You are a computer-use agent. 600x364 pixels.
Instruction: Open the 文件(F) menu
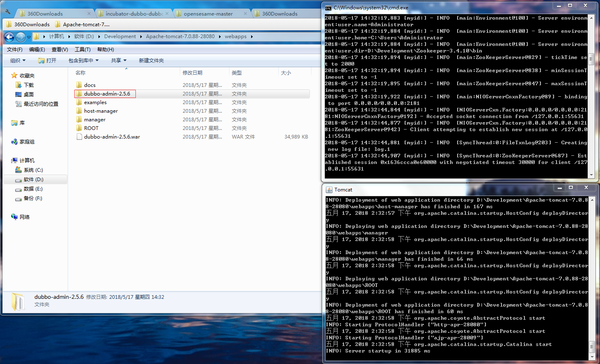point(15,50)
